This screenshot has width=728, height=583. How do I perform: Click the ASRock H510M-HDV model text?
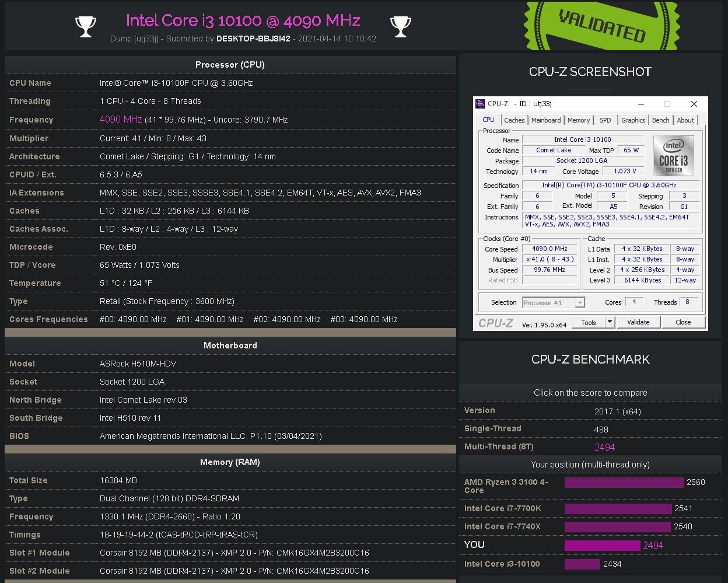point(138,364)
